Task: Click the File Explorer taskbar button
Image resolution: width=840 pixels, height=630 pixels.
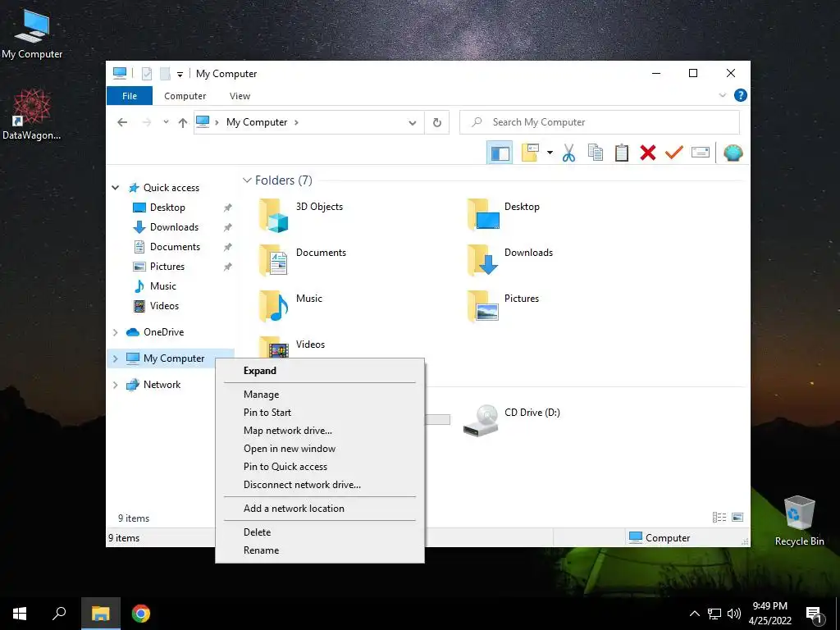Action: [x=101, y=614]
